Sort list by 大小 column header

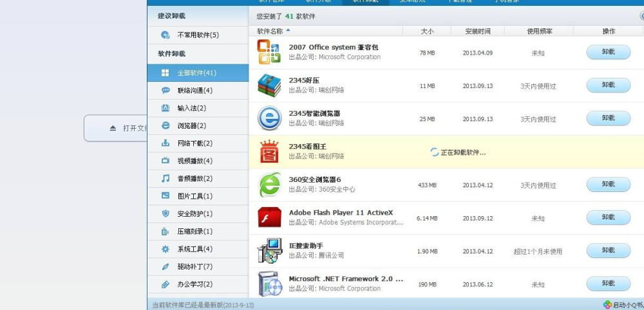pyautogui.click(x=427, y=31)
